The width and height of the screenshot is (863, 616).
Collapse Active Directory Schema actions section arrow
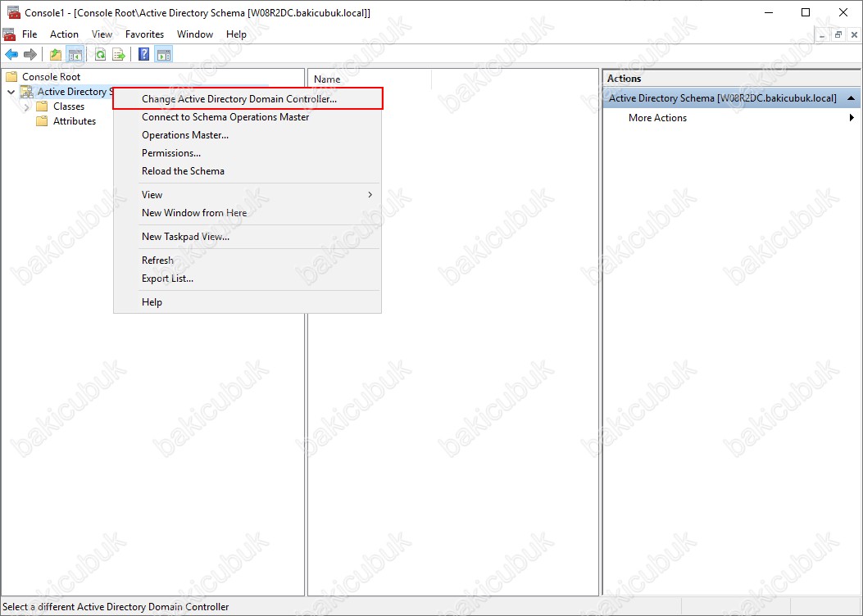852,98
